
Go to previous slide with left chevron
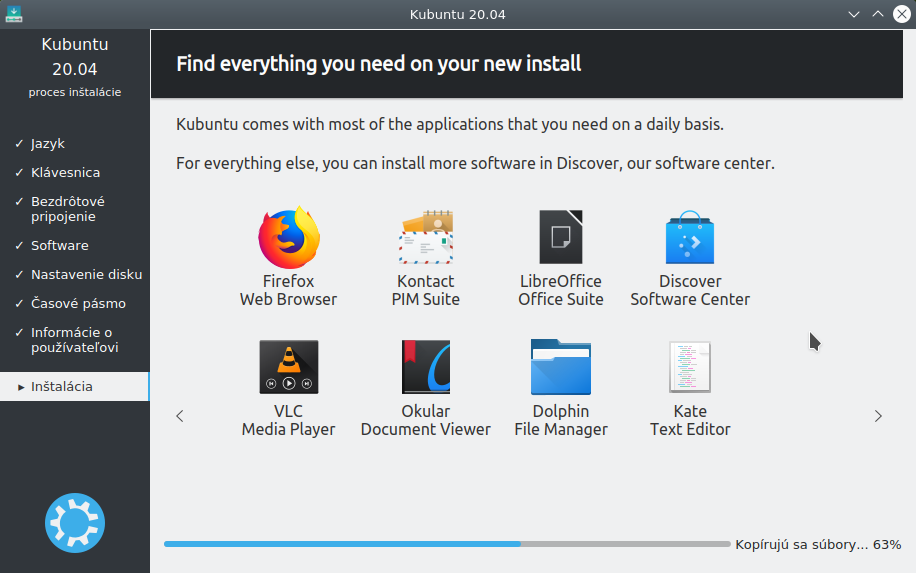180,416
